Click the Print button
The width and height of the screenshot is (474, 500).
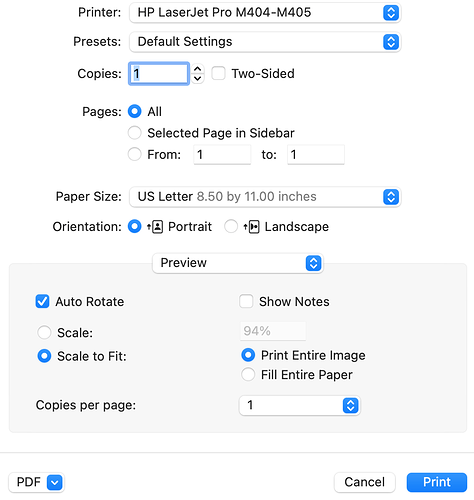(437, 482)
